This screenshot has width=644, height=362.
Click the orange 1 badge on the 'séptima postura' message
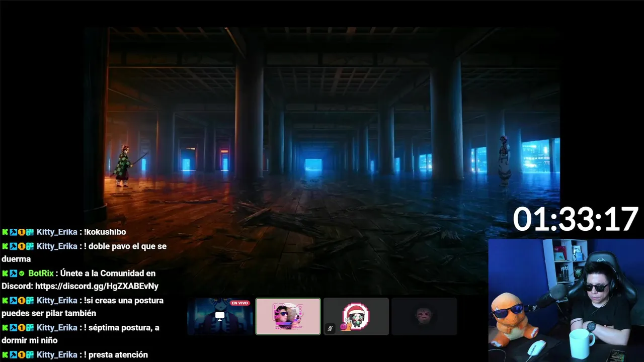click(22, 328)
